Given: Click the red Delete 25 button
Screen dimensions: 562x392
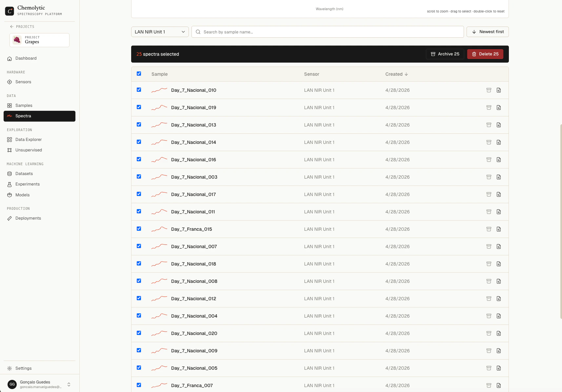Looking at the screenshot, I should point(485,54).
